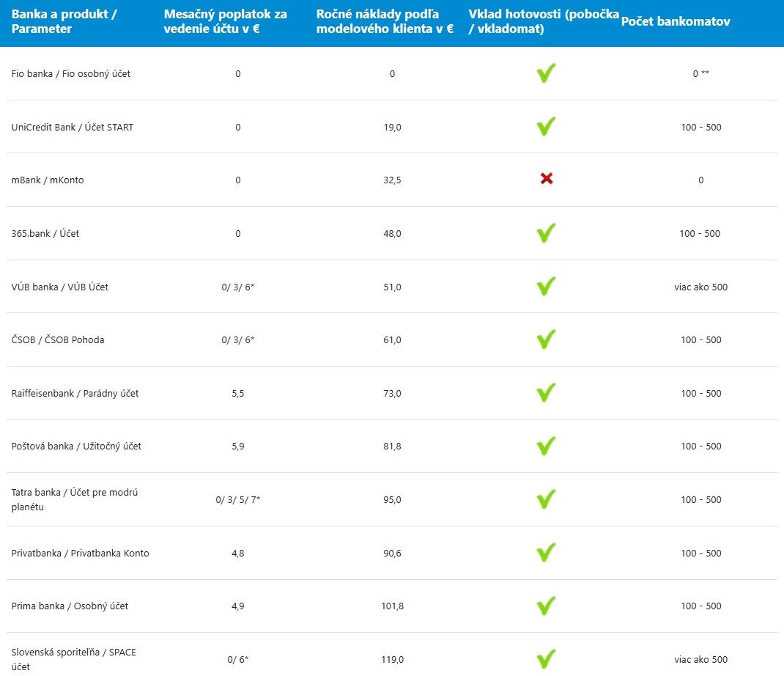Click the Privatbanka Konto green checkmark
This screenshot has height=676, width=784.
click(x=546, y=552)
